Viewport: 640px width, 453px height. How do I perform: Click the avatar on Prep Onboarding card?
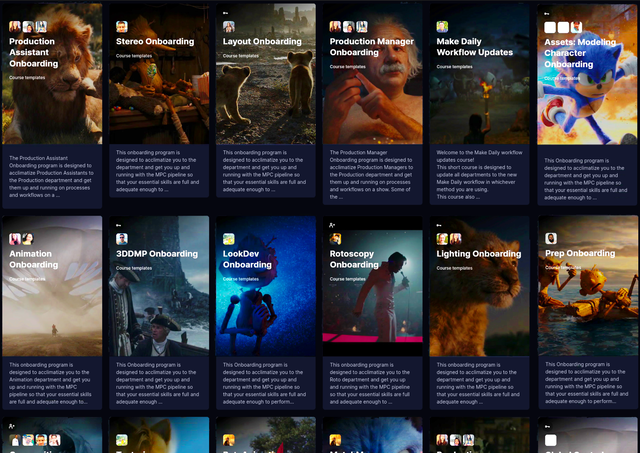tap(551, 238)
